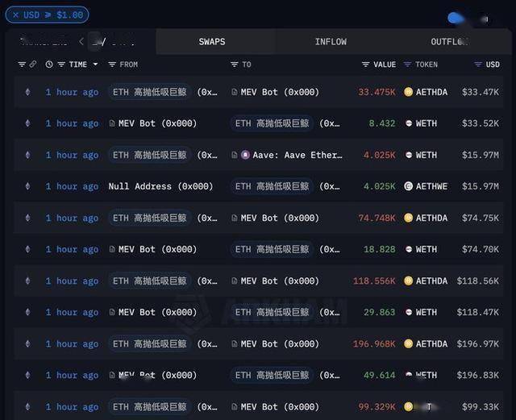Select USD amount $15.97M in Aave row

[481, 155]
